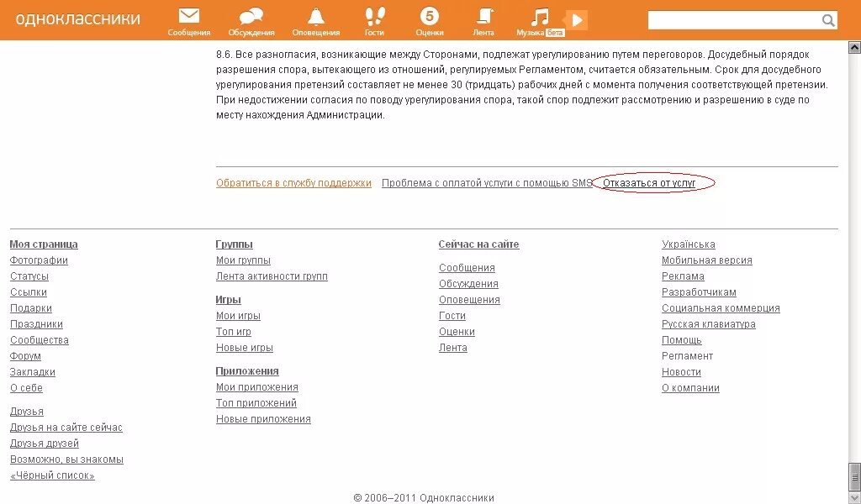861x504 pixels.
Task: Click the Одноклассники logo
Action: 77,19
